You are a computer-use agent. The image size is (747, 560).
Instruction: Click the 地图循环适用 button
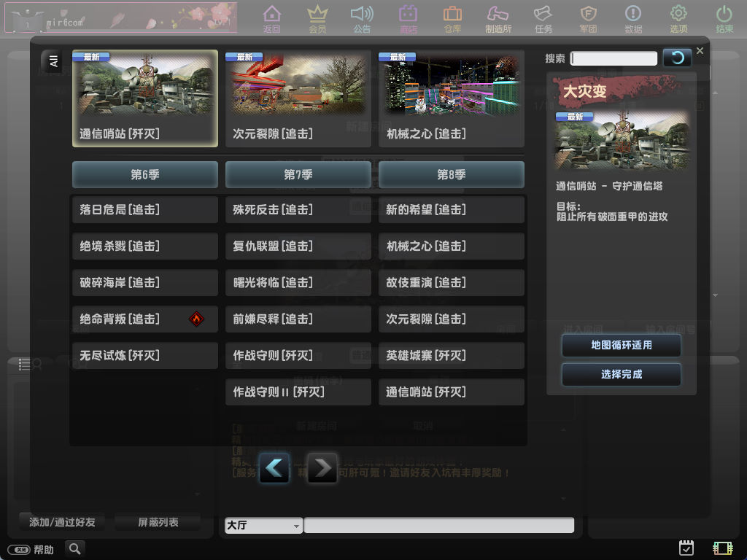point(622,345)
